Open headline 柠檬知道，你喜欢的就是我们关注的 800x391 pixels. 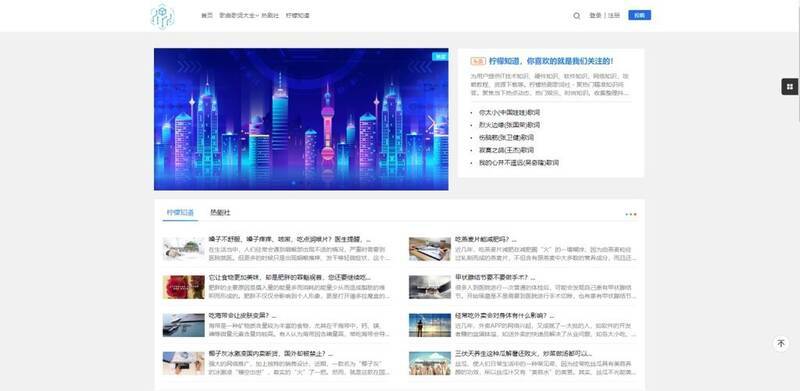point(551,61)
